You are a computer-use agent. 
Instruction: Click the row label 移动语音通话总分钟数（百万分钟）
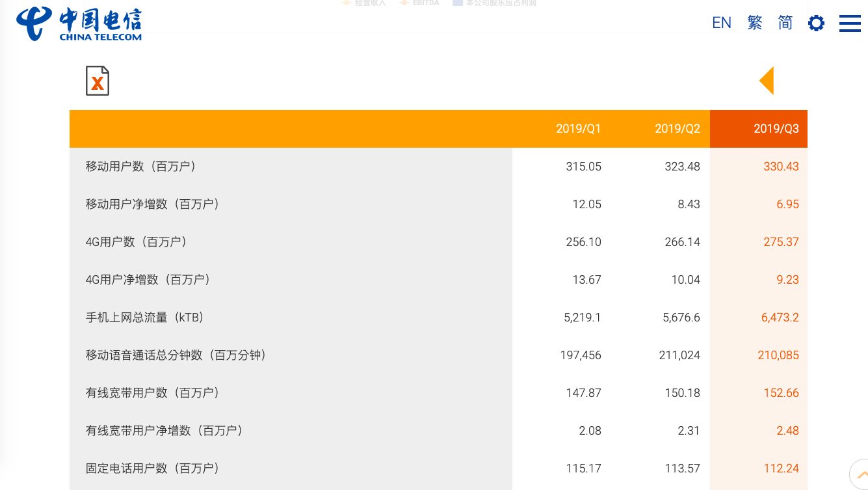[176, 355]
